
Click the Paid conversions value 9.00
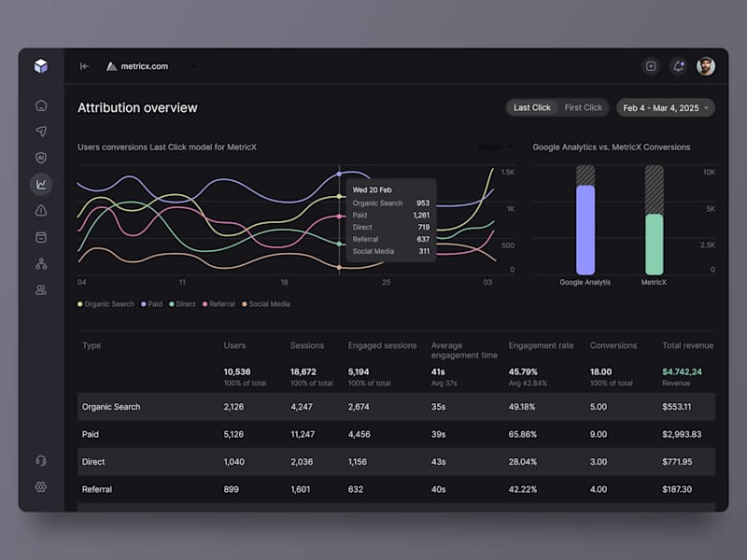(x=598, y=434)
